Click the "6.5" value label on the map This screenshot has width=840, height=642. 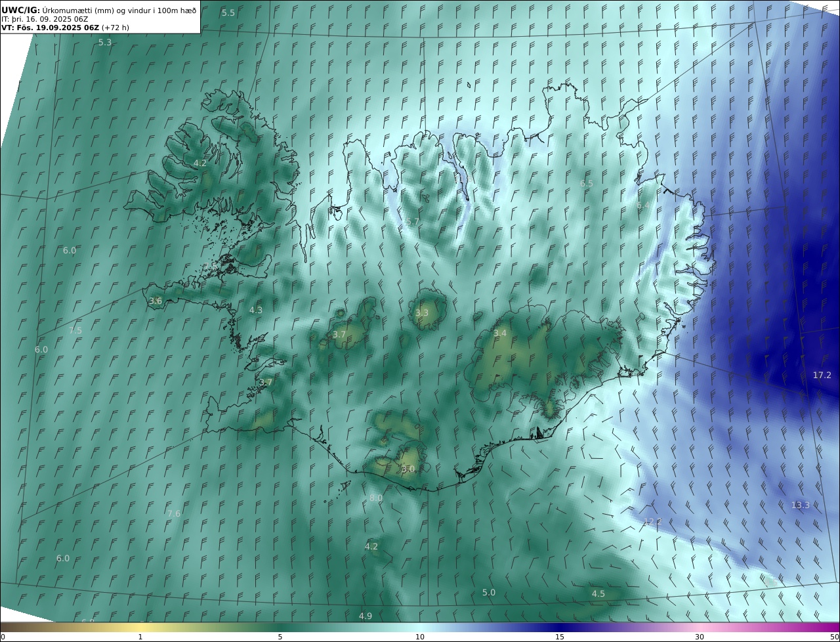(587, 184)
